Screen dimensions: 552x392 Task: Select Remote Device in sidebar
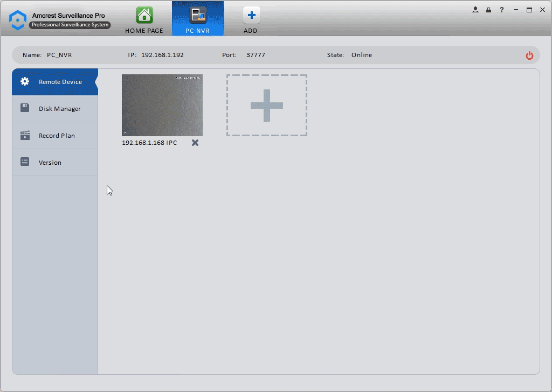55,82
